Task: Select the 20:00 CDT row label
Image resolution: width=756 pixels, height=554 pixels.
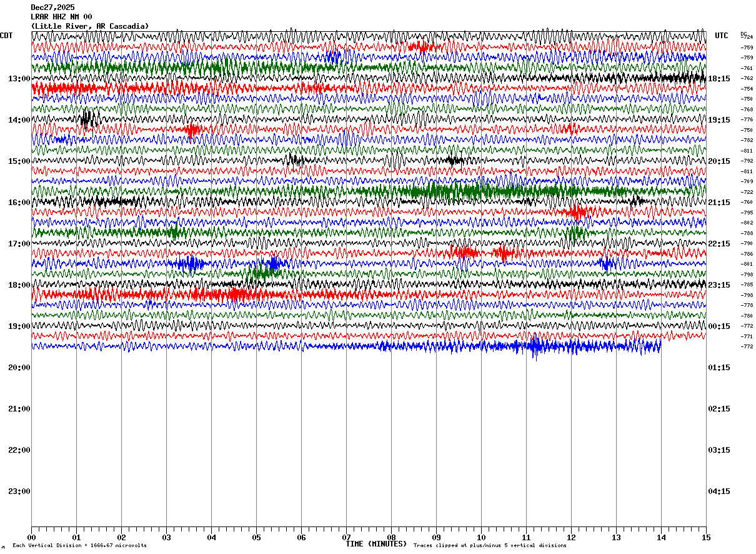Action: pos(19,368)
